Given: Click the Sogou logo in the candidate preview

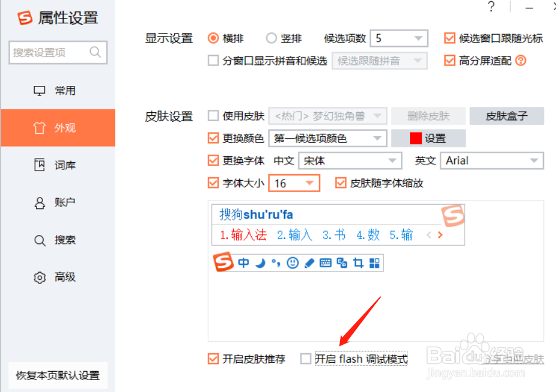Looking at the screenshot, I should click(x=453, y=215).
